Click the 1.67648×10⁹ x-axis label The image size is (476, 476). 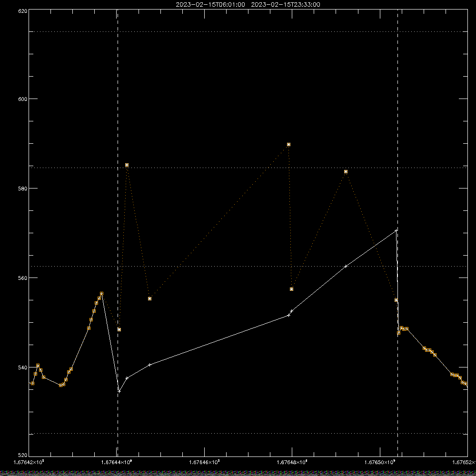(x=292, y=462)
